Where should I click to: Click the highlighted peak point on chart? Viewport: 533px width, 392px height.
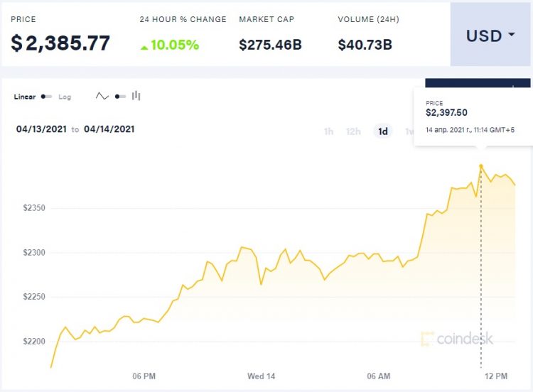(x=481, y=166)
